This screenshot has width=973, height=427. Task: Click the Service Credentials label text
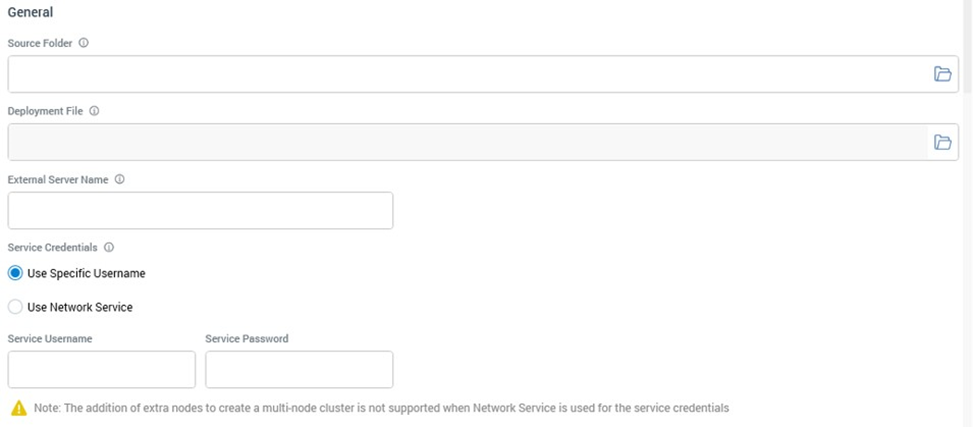(x=52, y=247)
